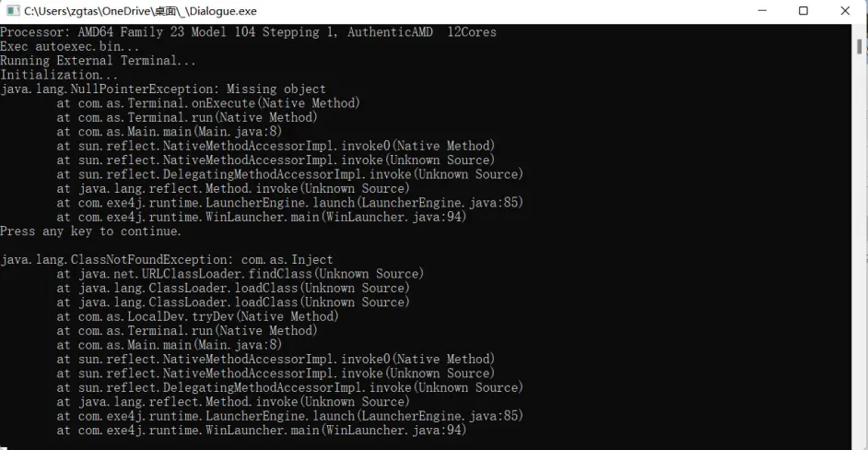The image size is (868, 450).
Task: Minimize the Dialogue.exe console window
Action: point(761,11)
